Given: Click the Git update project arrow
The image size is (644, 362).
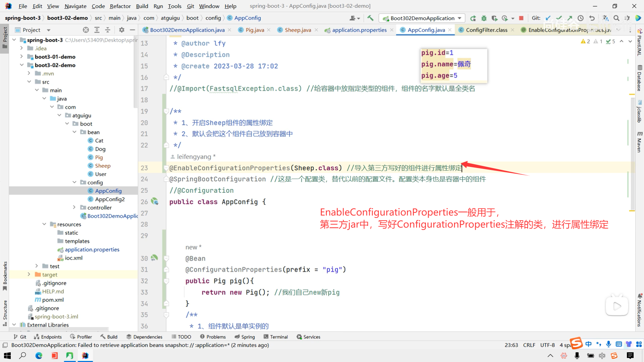Looking at the screenshot, I should [548, 18].
